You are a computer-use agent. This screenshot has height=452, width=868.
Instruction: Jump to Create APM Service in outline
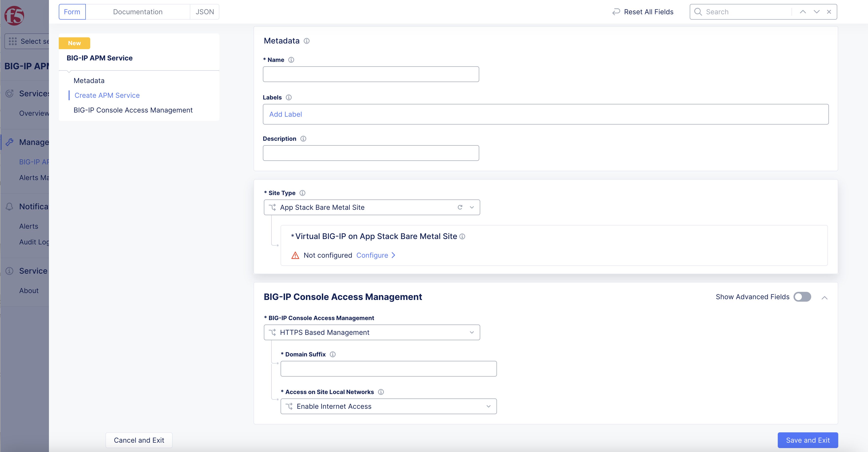[x=107, y=96]
